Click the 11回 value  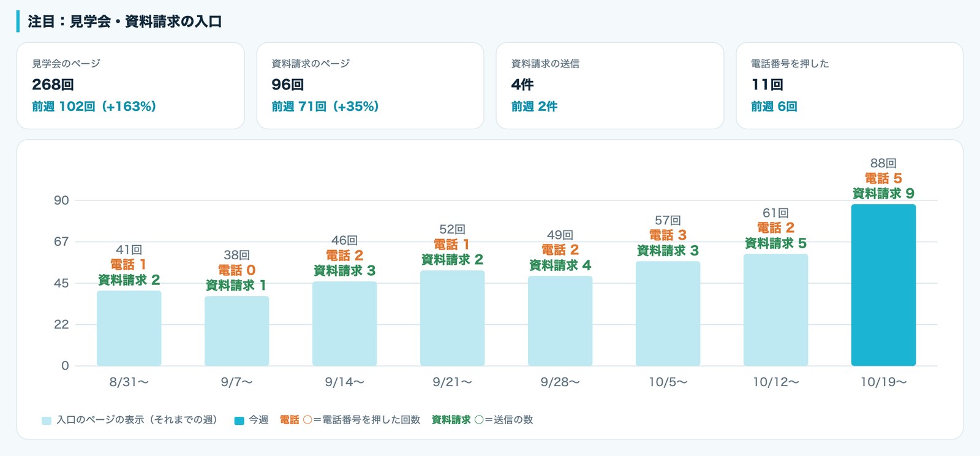coord(767,85)
